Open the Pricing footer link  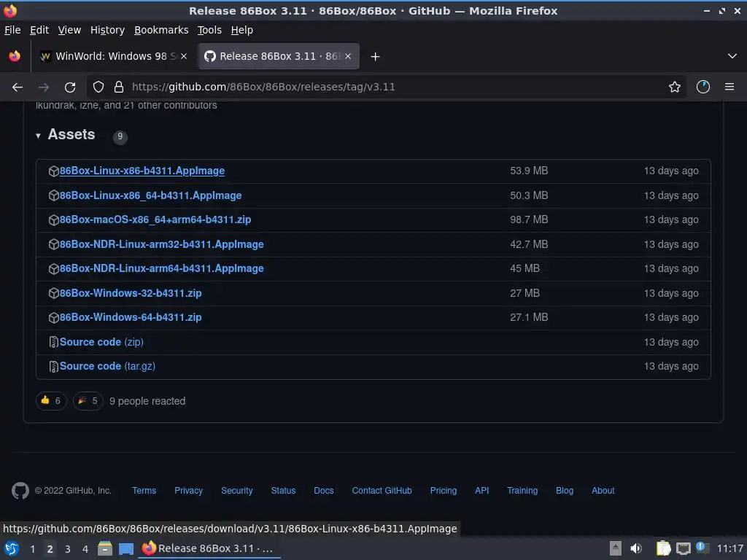[x=444, y=491]
